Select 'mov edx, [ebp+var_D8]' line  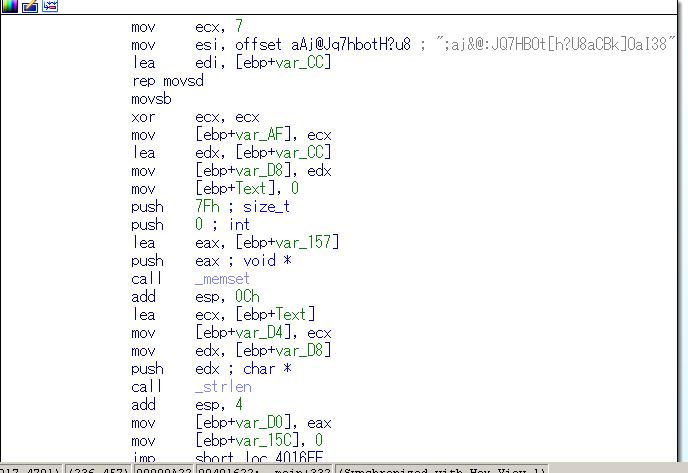[231, 351]
